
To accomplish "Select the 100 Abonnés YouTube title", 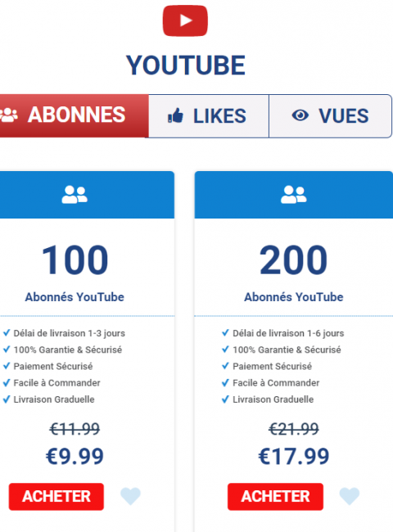I will (x=75, y=297).
